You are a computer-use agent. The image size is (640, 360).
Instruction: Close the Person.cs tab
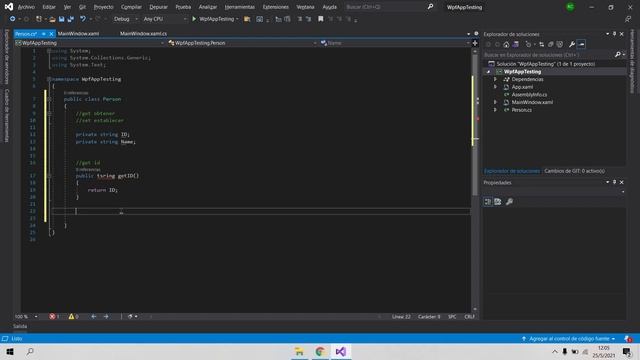pyautogui.click(x=51, y=34)
